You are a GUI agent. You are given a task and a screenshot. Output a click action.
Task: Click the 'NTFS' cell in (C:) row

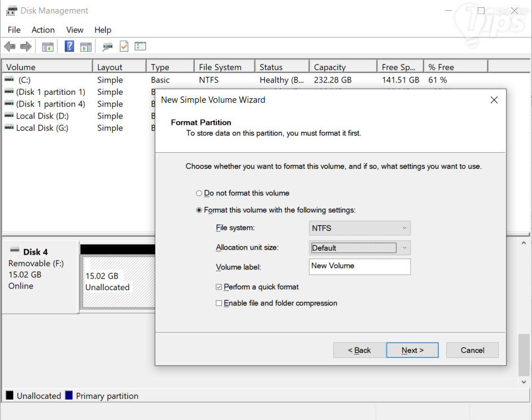pyautogui.click(x=208, y=80)
